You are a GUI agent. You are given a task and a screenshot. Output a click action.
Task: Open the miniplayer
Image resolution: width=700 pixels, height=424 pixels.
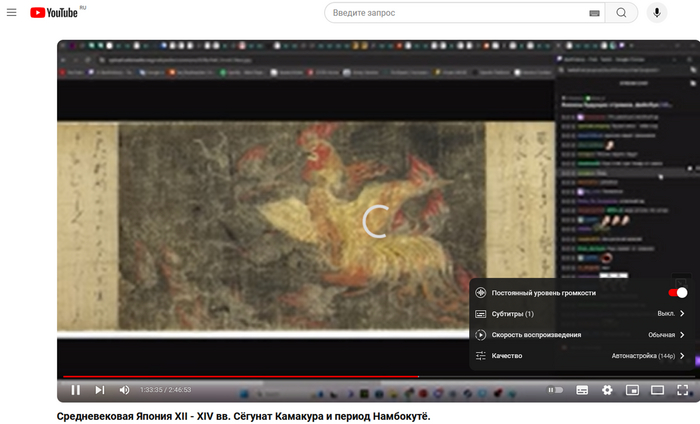[632, 390]
